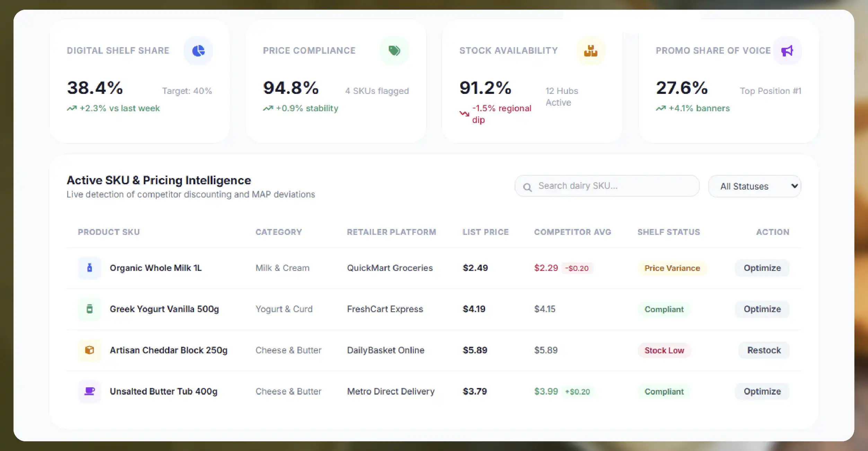Click the 4 SKUs flagged text
Image resolution: width=868 pixels, height=451 pixels.
click(x=377, y=91)
